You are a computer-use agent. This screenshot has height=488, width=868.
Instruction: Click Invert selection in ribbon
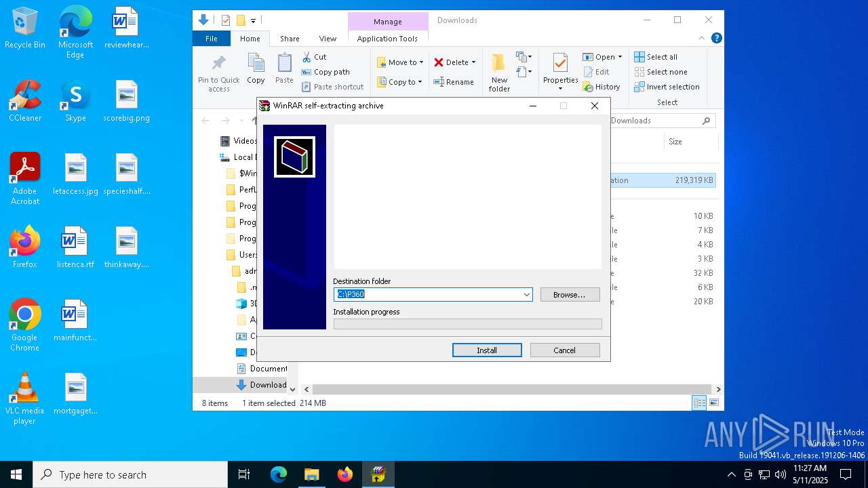pos(667,87)
